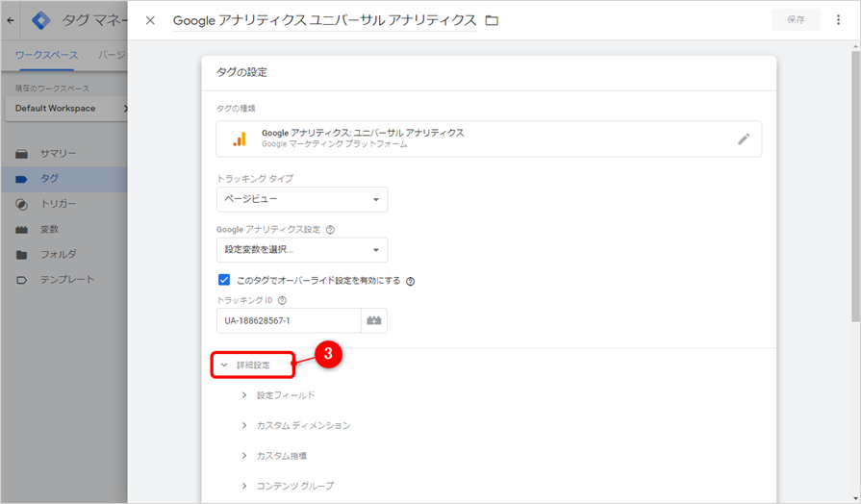861x504 pixels.
Task: Switch to the ワークスペース tab
Action: click(47, 56)
